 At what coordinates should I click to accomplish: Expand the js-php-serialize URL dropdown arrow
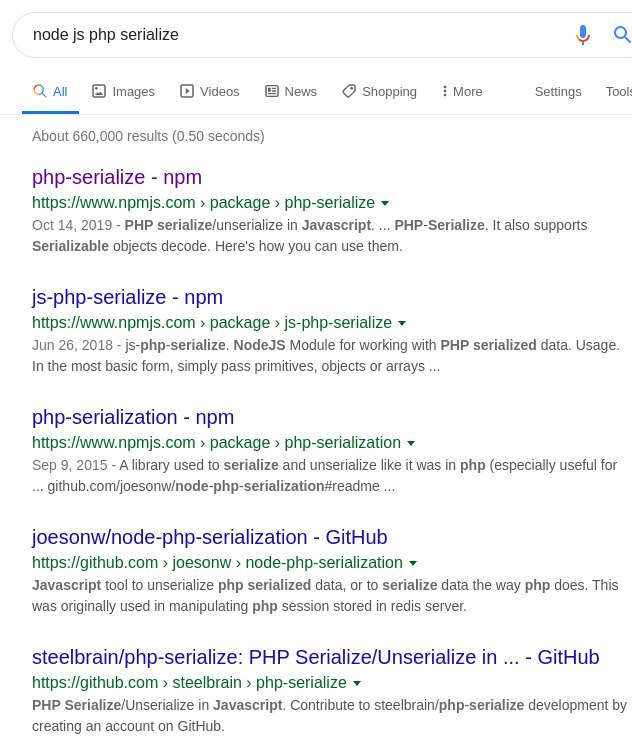[402, 323]
